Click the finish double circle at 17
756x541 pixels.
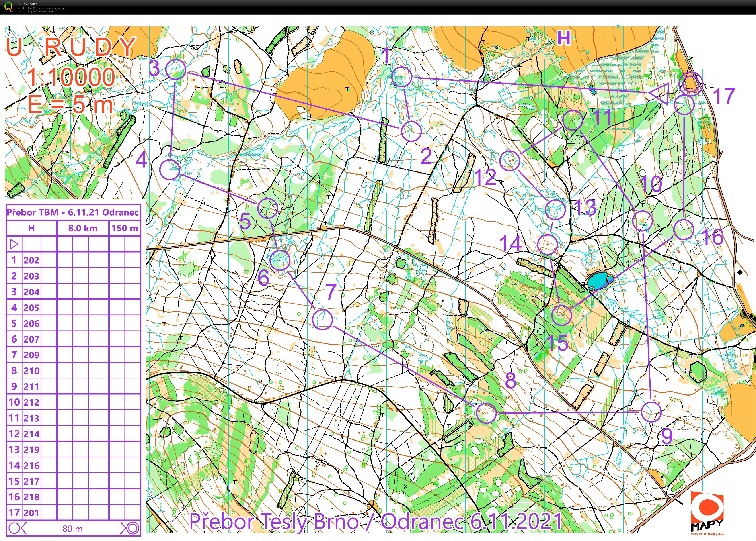pos(691,84)
